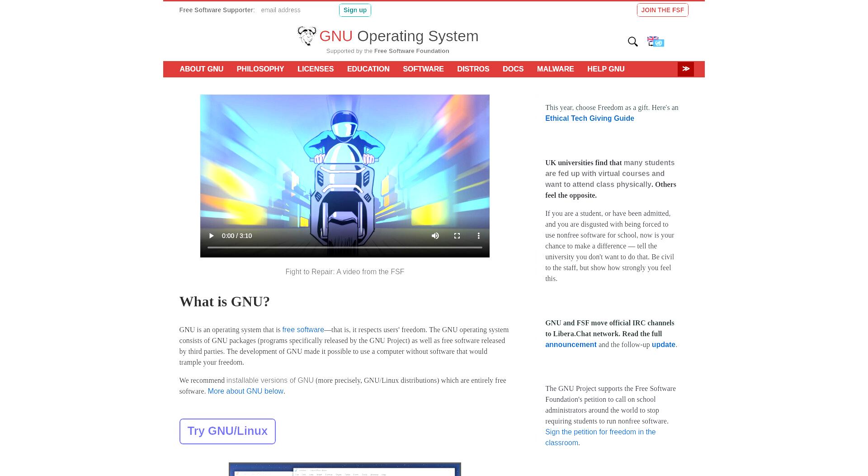The width and height of the screenshot is (868, 476).
Task: Open the MALWARE menu item
Action: point(555,69)
